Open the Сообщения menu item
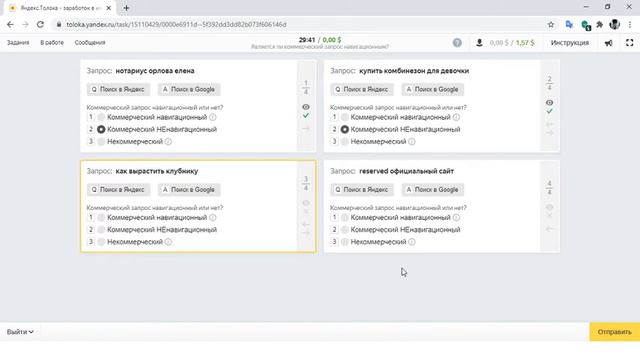This screenshot has height=360, width=640. click(x=90, y=42)
